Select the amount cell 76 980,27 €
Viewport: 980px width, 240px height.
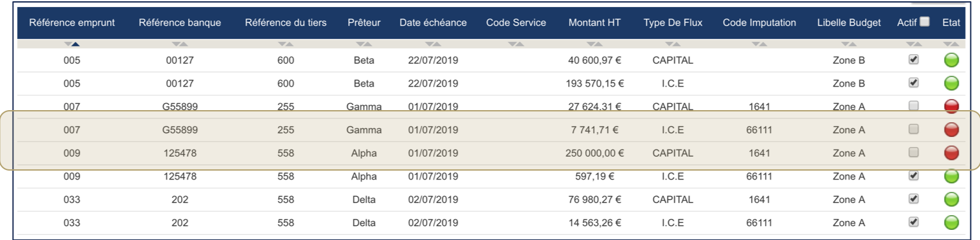pos(595,199)
